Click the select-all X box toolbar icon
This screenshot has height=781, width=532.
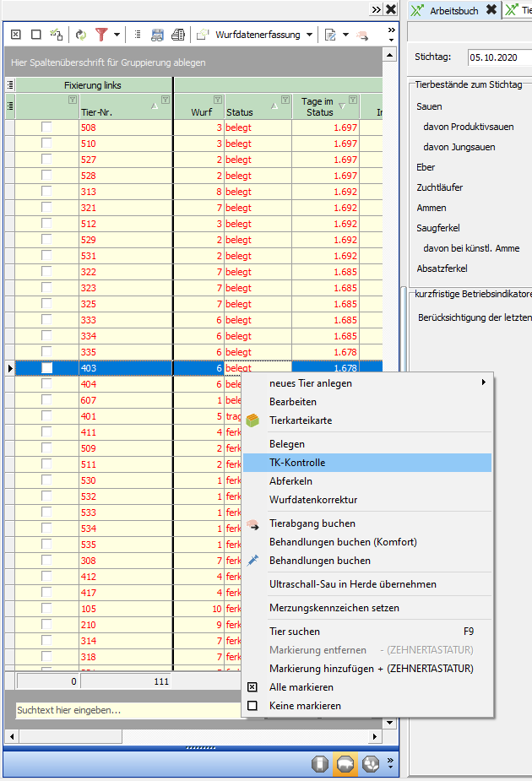(x=15, y=35)
